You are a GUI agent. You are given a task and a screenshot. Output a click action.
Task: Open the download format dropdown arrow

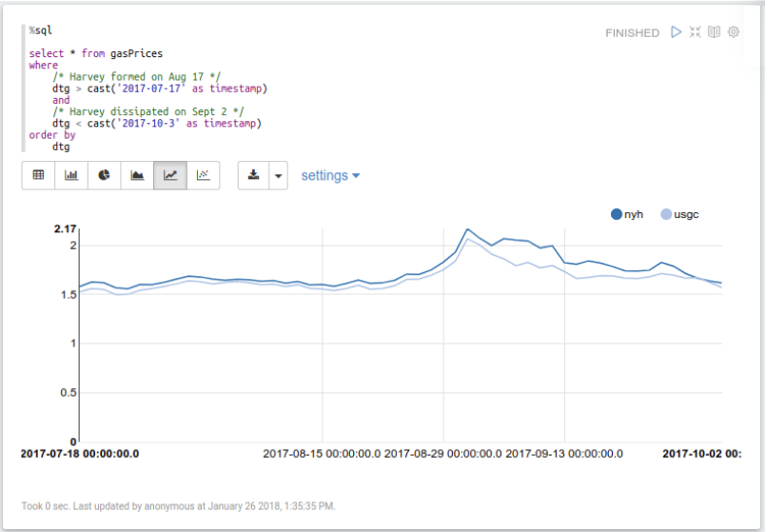point(278,175)
